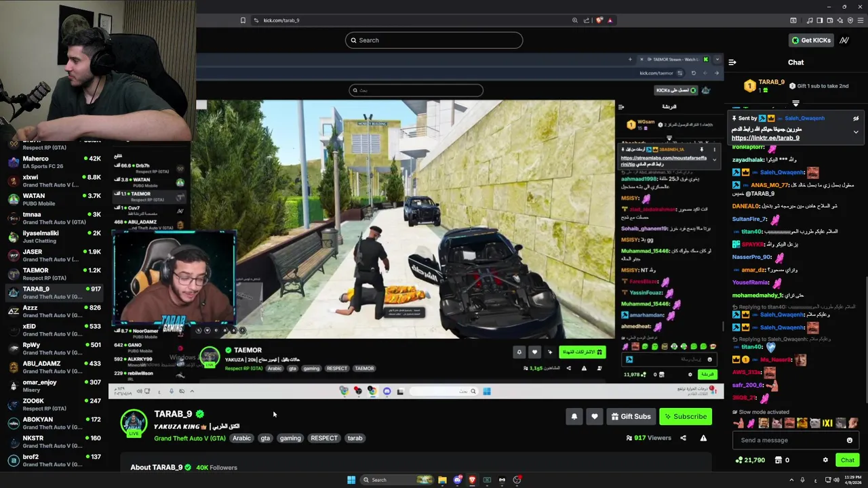Open the Leo AI sparkle icon
Screen dimensions: 868x488
click(x=840, y=20)
